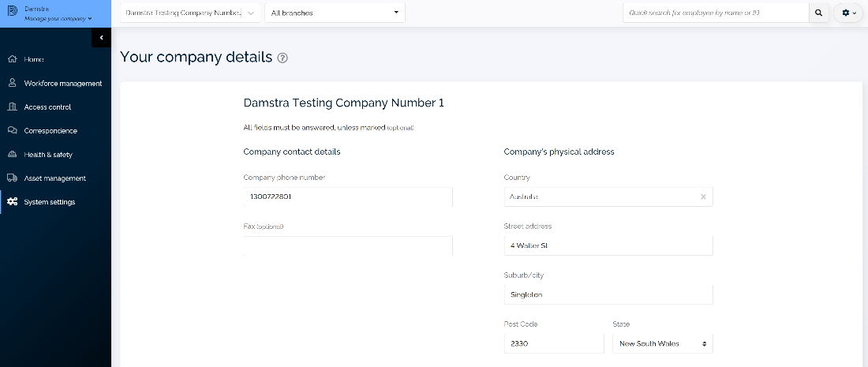Collapse the sidebar with the arrow button

pyautogui.click(x=101, y=38)
